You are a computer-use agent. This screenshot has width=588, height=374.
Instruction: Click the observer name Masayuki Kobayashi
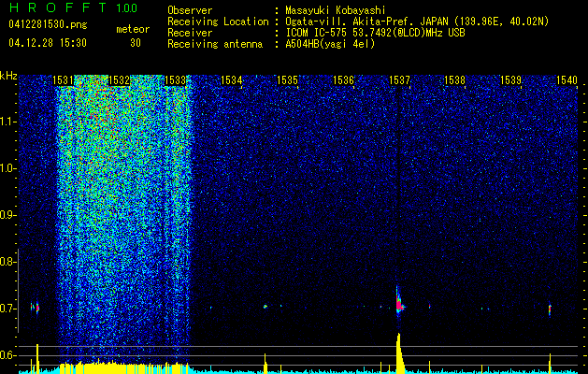(336, 10)
